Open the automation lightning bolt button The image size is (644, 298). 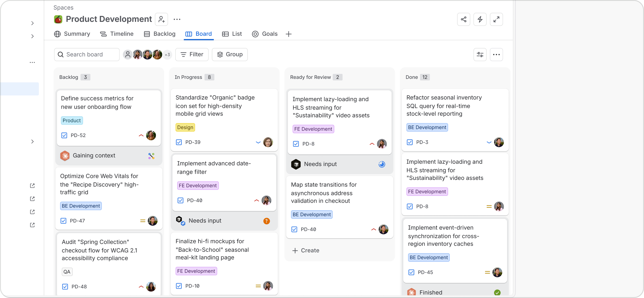coord(480,19)
